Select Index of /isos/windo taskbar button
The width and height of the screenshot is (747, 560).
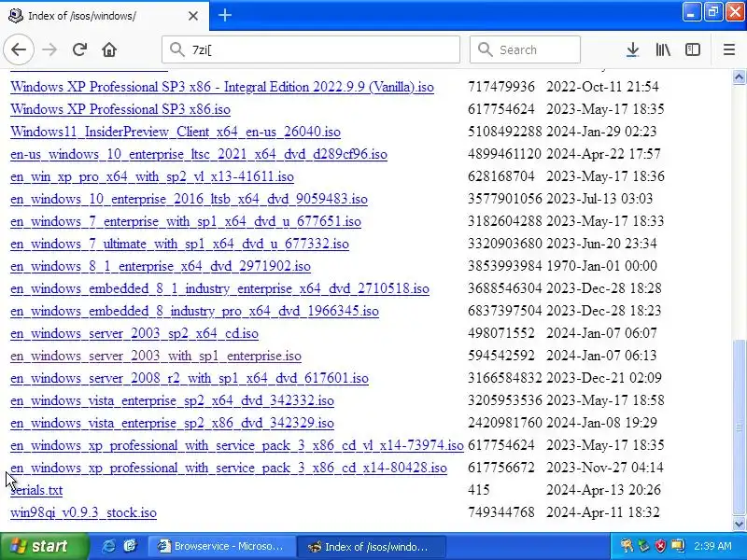[372, 546]
